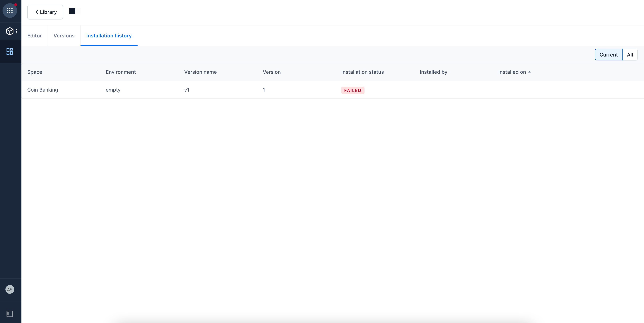Toggle filter to Current installations

tap(608, 54)
